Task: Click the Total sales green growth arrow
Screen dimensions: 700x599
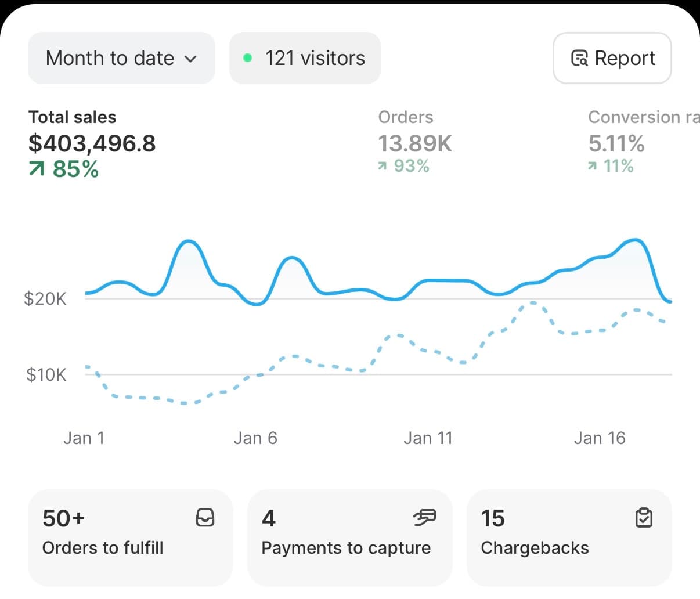Action: tap(36, 169)
